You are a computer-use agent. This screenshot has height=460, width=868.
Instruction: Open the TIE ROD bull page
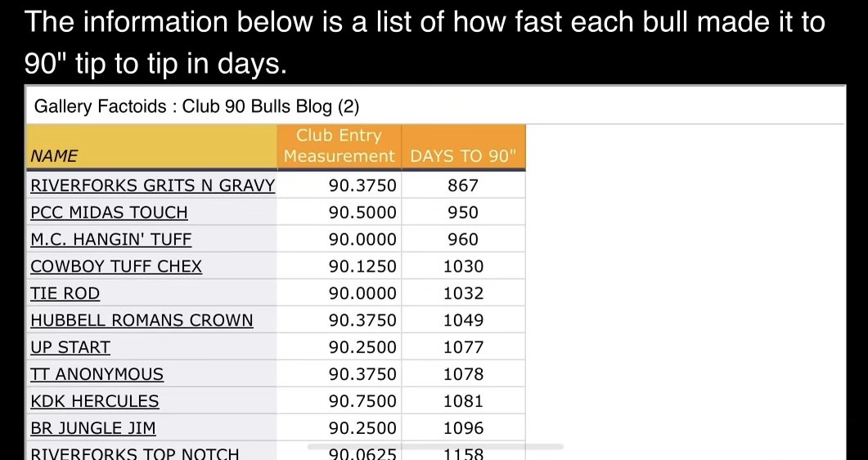[x=65, y=293]
